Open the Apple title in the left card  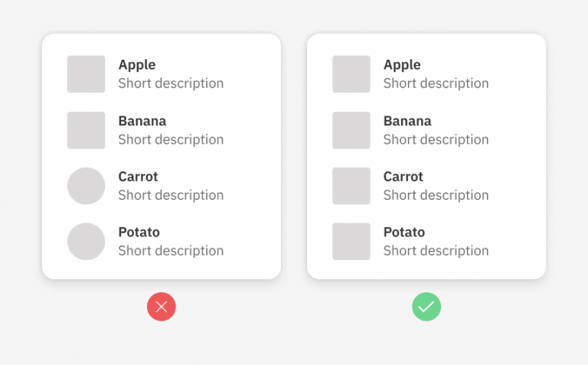coord(137,65)
